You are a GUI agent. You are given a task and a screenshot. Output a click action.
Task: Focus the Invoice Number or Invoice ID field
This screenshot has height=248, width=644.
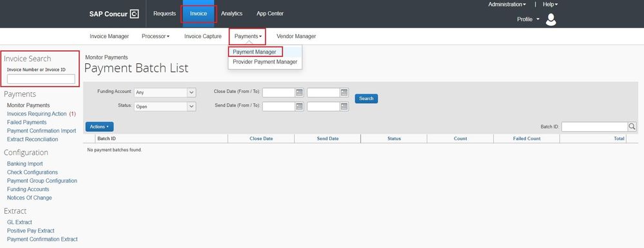[x=41, y=79]
